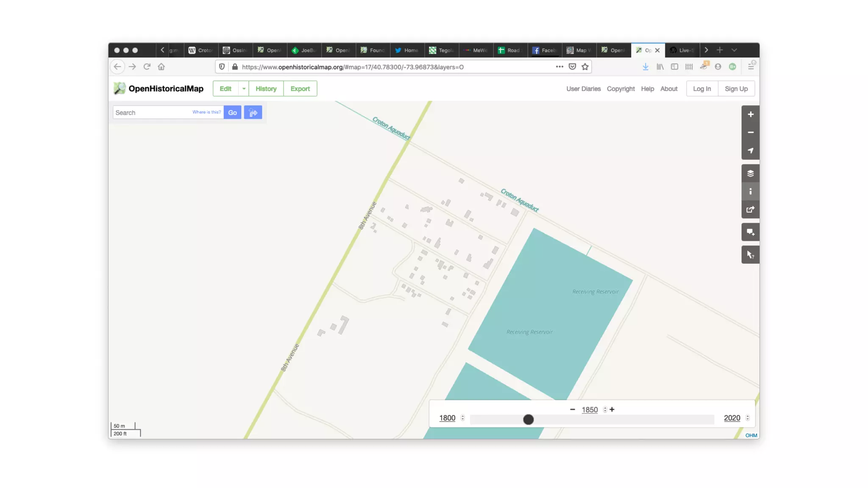Screen dimensions: 868x488
Task: Add a note with the comment icon
Action: click(x=750, y=232)
